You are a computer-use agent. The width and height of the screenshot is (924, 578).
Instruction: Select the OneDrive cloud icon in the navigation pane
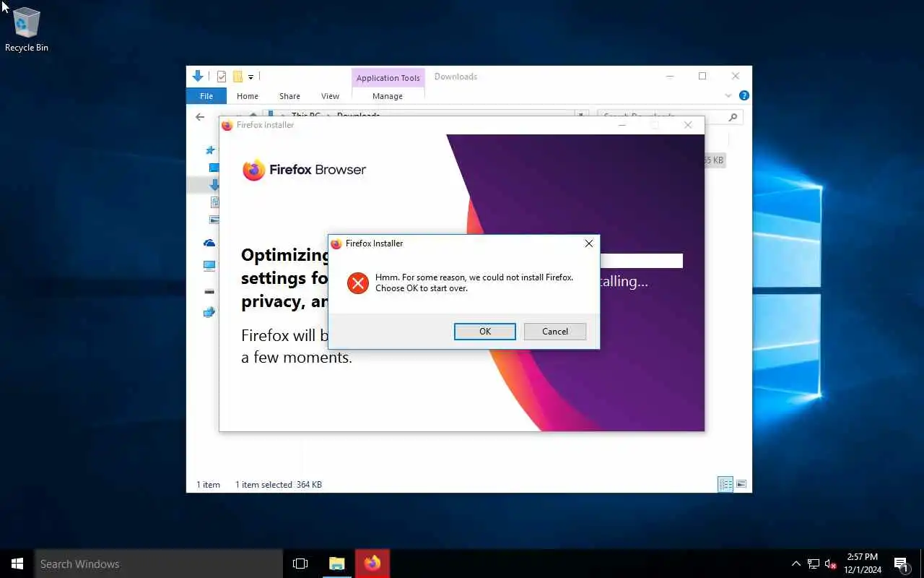click(x=209, y=243)
